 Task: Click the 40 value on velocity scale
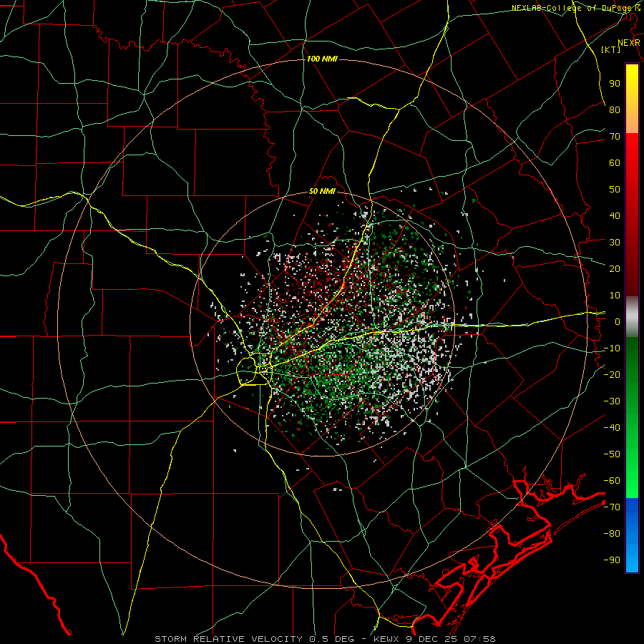(615, 215)
